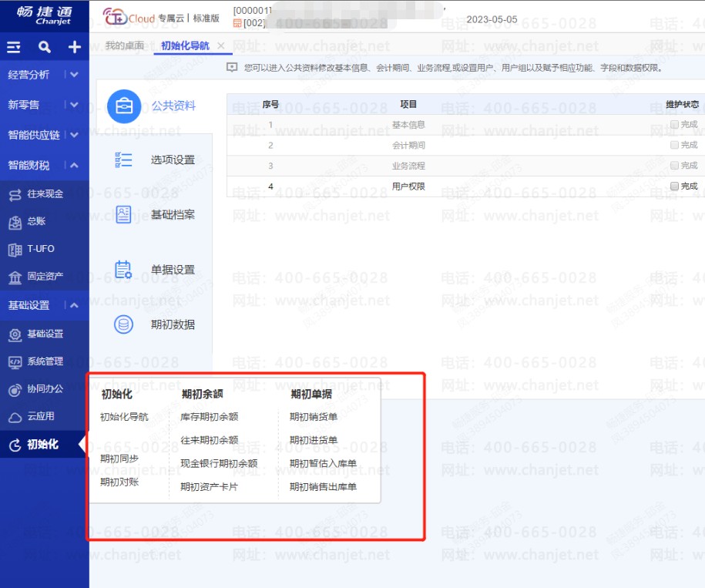Screen dimensions: 705x588
Task: Open 期初销售出库单 menu entry
Action: click(323, 487)
